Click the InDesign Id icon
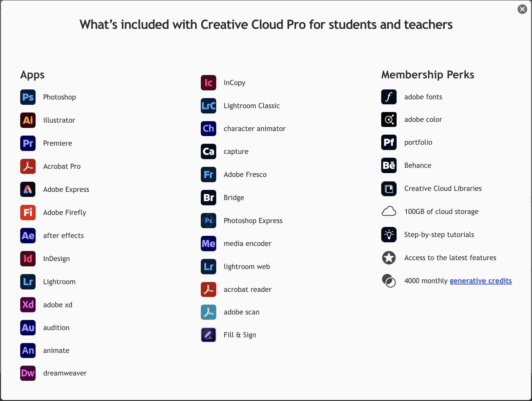Viewport: 532px width, 401px height. [28, 259]
